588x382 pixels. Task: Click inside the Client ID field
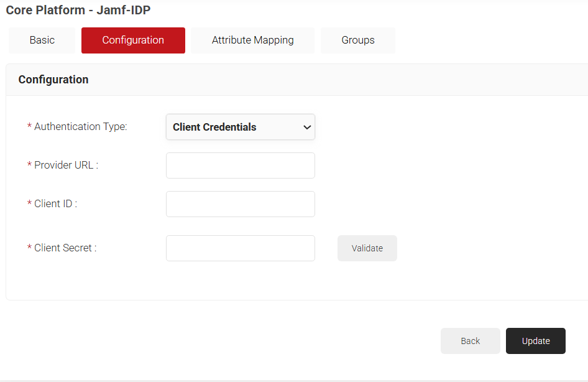click(240, 204)
